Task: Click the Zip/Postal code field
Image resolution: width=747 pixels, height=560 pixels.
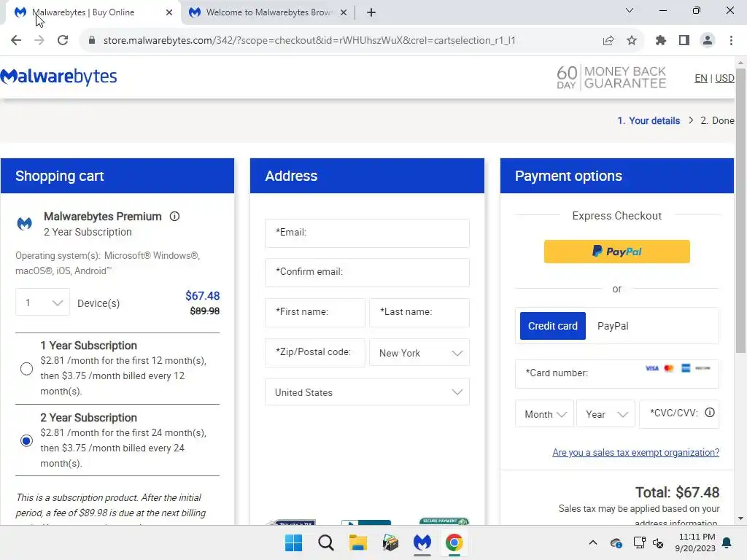Action: tap(315, 352)
